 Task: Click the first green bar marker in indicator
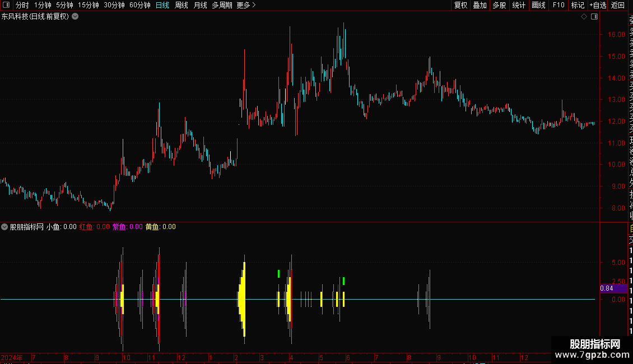click(278, 274)
